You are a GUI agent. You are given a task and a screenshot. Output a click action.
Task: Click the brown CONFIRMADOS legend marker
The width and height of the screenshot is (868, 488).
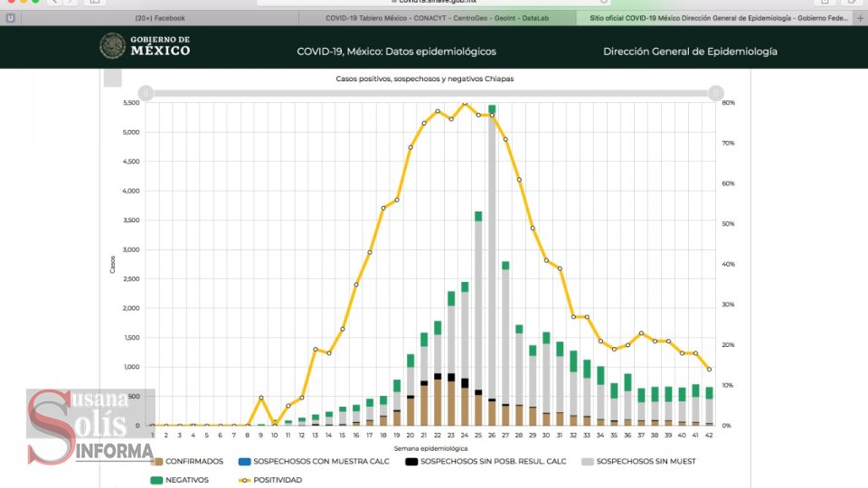pos(157,461)
